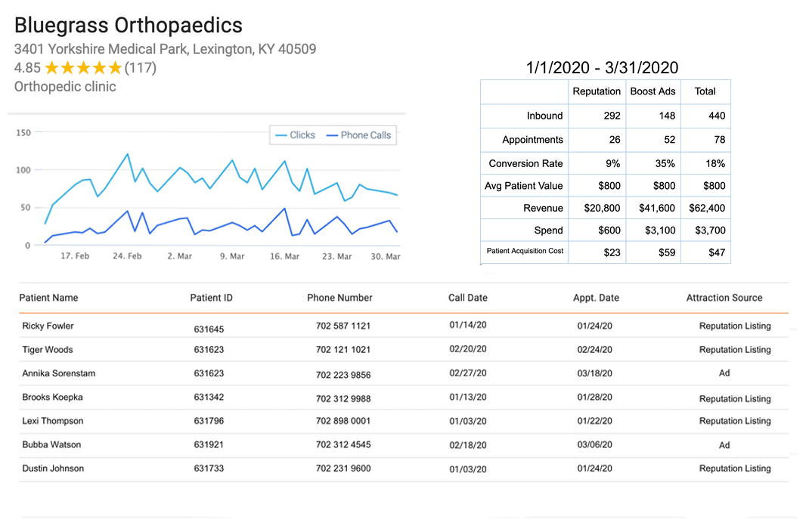Click patient ID 631342
This screenshot has width=809, height=532.
point(209,397)
